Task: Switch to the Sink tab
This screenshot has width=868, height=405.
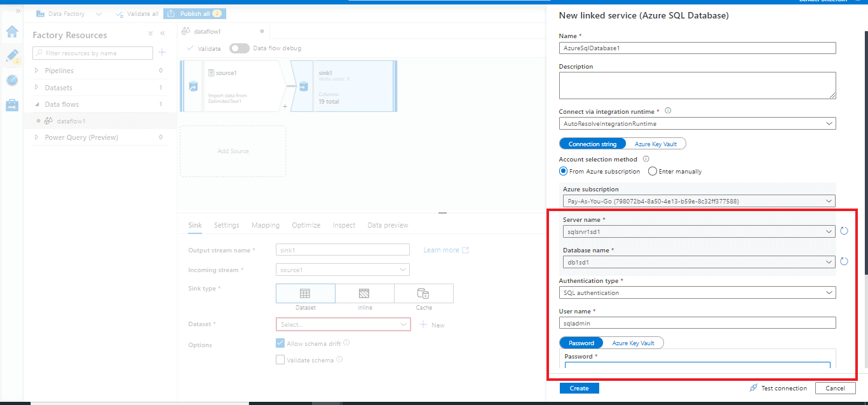Action: [195, 225]
